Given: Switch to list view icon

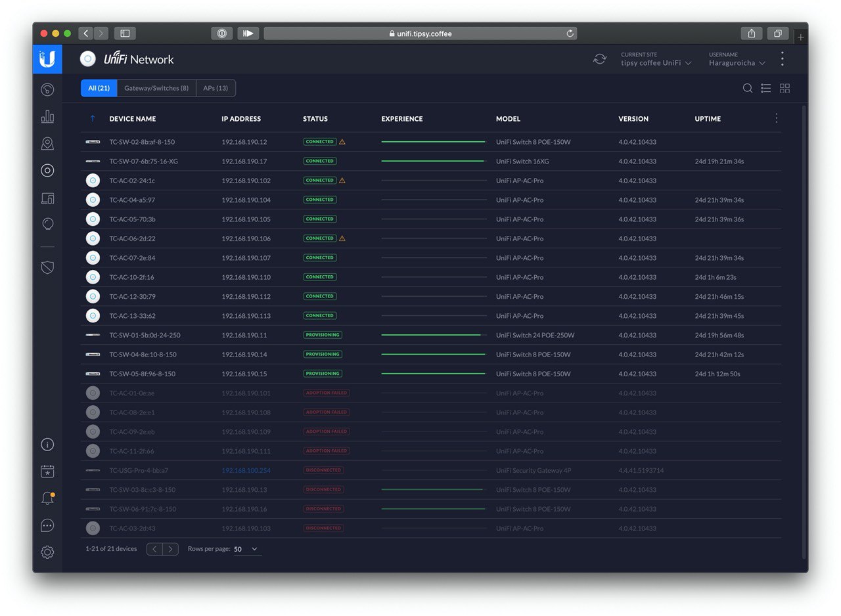Looking at the screenshot, I should 766,88.
